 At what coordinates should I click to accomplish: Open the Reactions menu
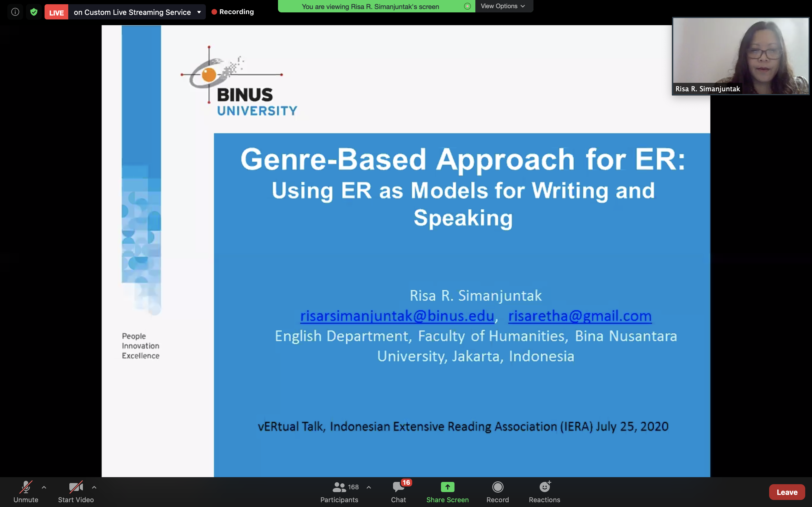coord(544,492)
